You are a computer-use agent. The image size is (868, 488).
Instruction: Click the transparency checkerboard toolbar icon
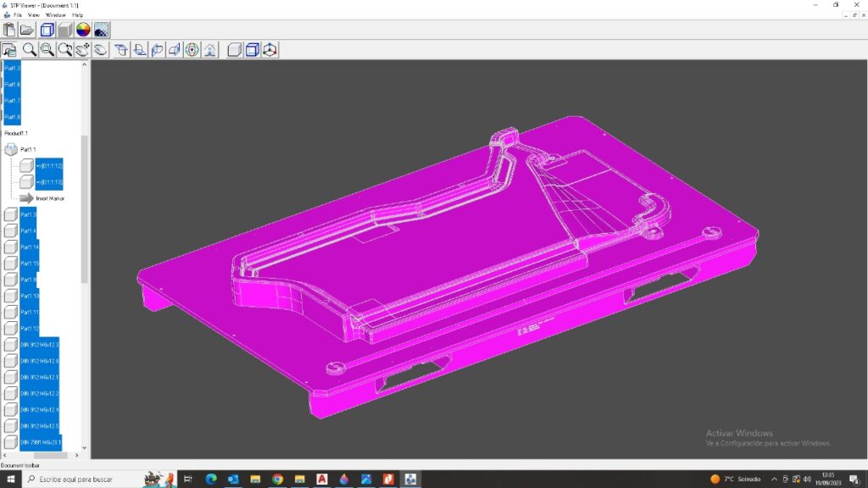click(x=101, y=30)
